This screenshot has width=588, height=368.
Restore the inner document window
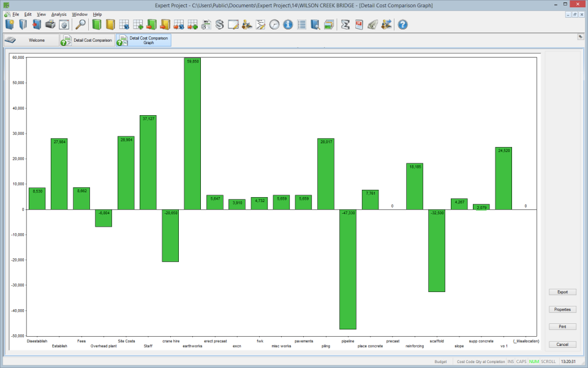[575, 14]
